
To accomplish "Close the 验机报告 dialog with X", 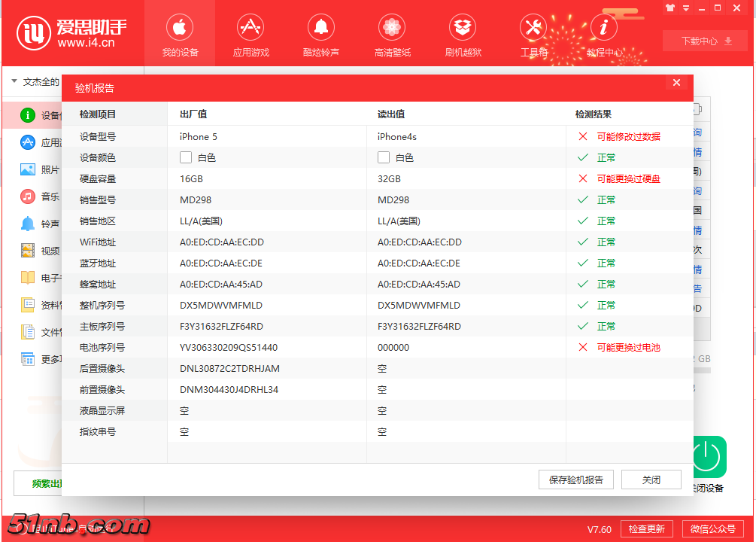I will (x=676, y=83).
